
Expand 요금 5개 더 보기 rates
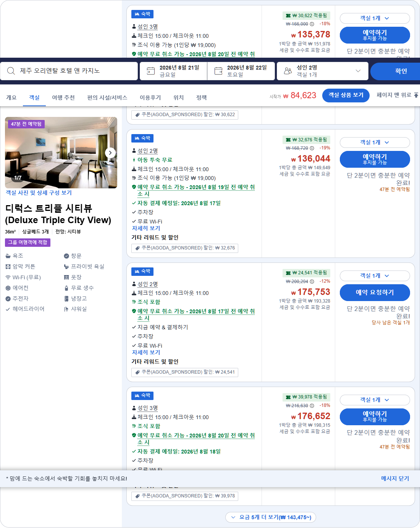pos(271,517)
